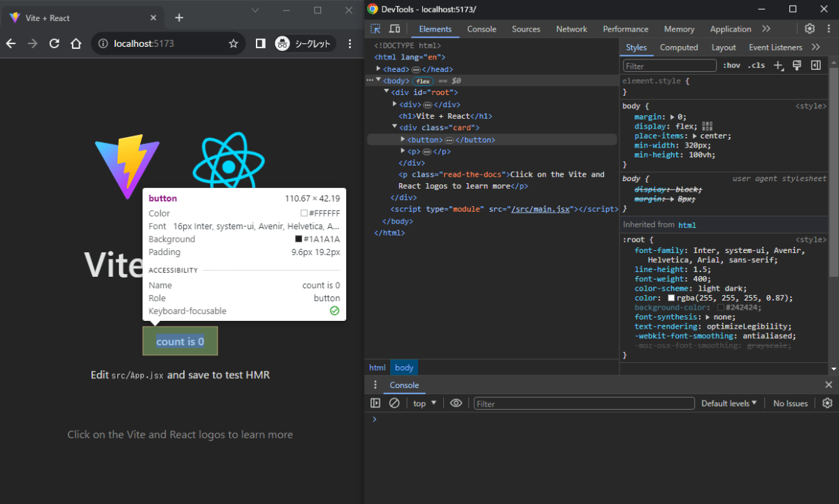Viewport: 839px width, 504px height.
Task: Open new browser tab plus button
Action: [179, 17]
